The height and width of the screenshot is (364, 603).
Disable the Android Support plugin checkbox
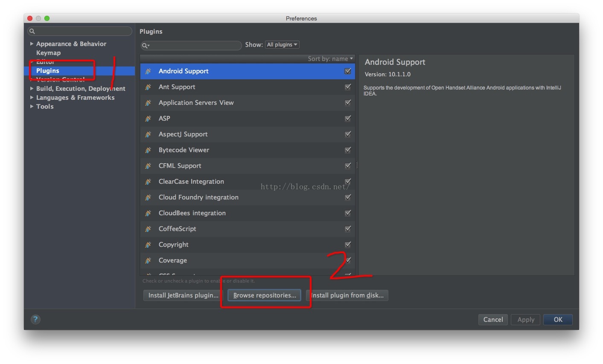click(348, 71)
